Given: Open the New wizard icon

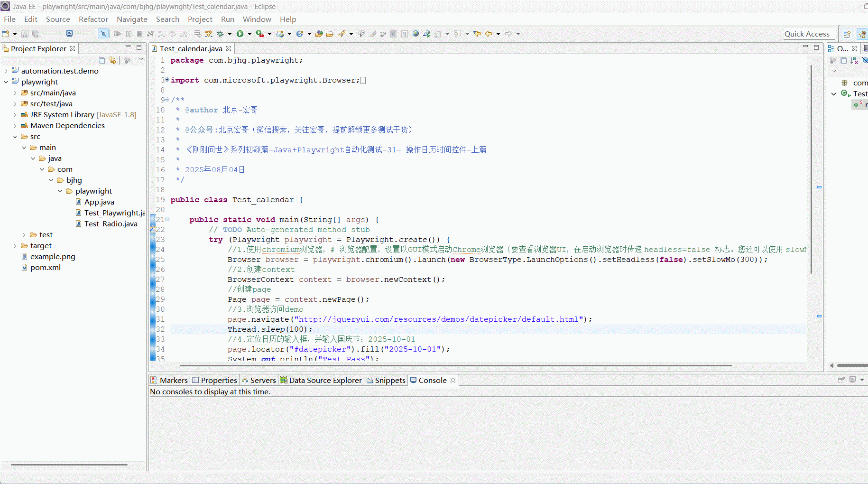Looking at the screenshot, I should click(5, 34).
